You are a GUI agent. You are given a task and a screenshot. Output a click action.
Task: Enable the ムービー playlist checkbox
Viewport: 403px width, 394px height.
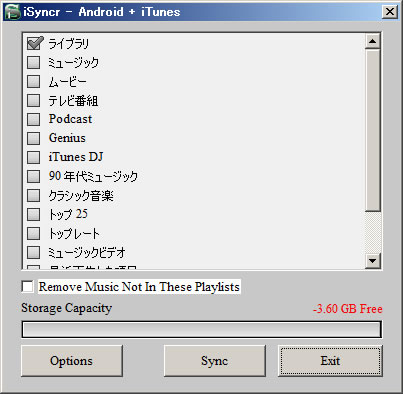(x=34, y=81)
